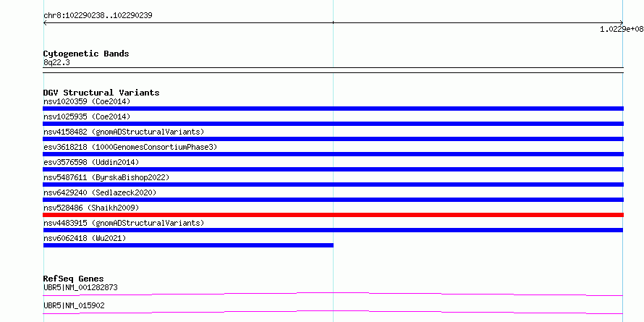Click the UBR5|NM_001282873 transcript label
The width and height of the screenshot is (644, 322).
[80, 287]
